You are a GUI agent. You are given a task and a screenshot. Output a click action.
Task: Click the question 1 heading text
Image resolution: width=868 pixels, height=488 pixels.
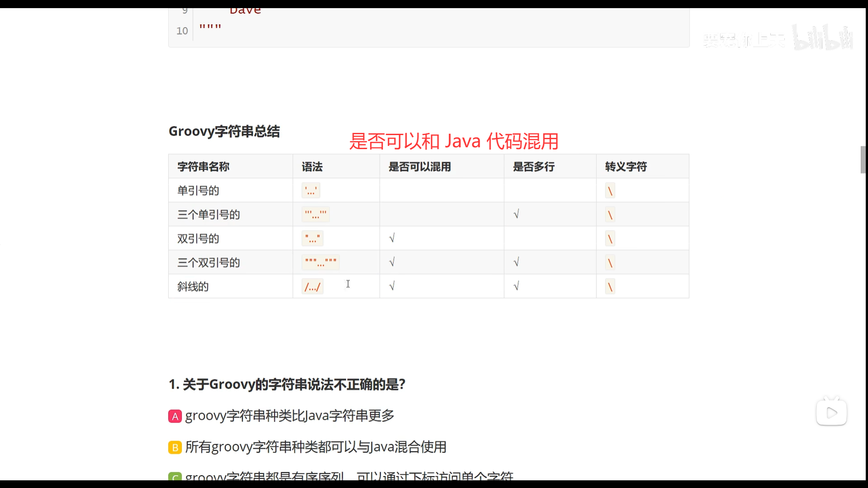[x=287, y=385]
